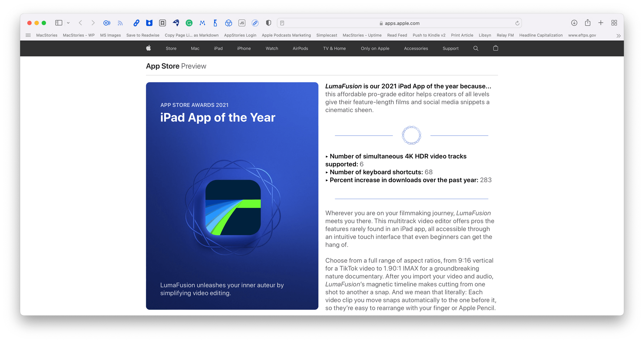Select the iPhone tab in Apple navigation
Image resolution: width=644 pixels, height=342 pixels.
(x=244, y=48)
